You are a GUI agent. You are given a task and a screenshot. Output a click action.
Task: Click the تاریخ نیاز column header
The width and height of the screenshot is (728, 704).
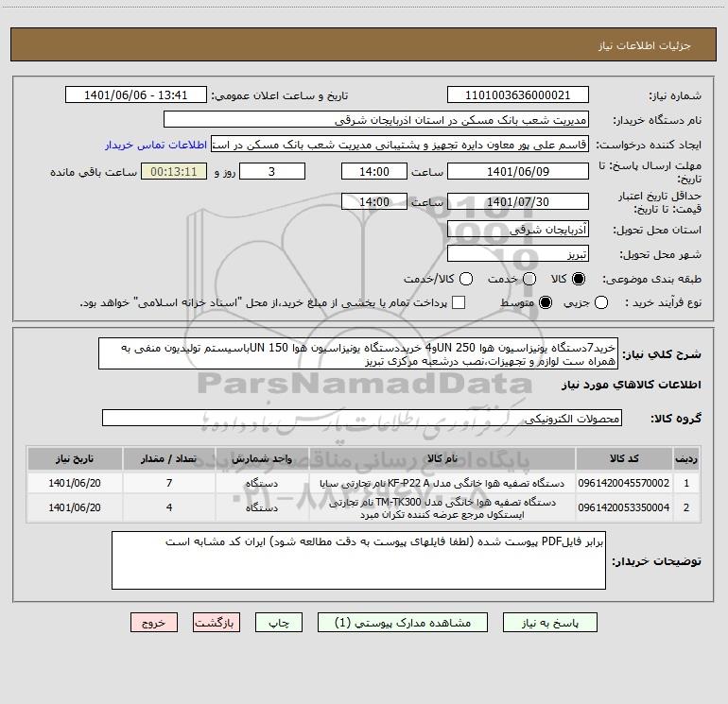pyautogui.click(x=75, y=458)
